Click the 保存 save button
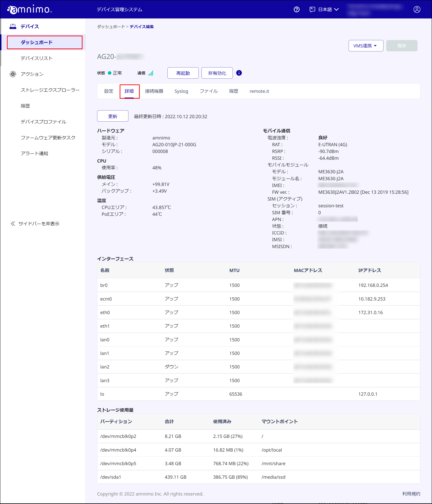This screenshot has width=432, height=504. click(402, 46)
